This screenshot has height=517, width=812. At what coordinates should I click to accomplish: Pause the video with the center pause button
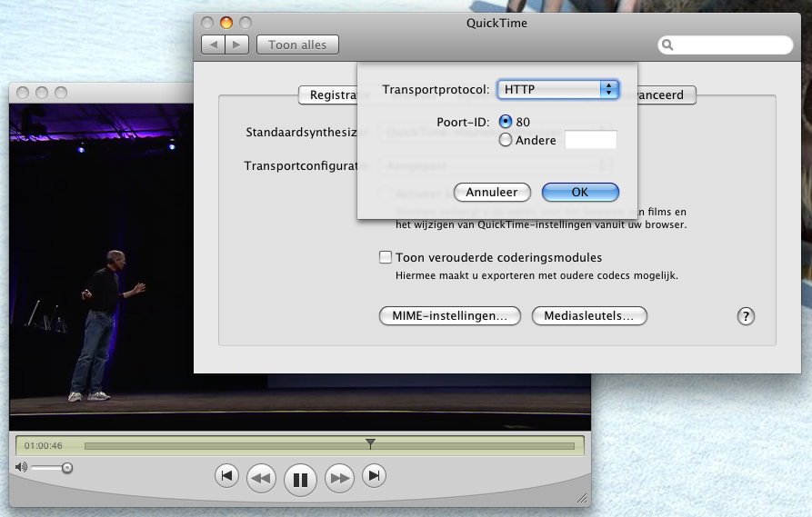coord(300,478)
